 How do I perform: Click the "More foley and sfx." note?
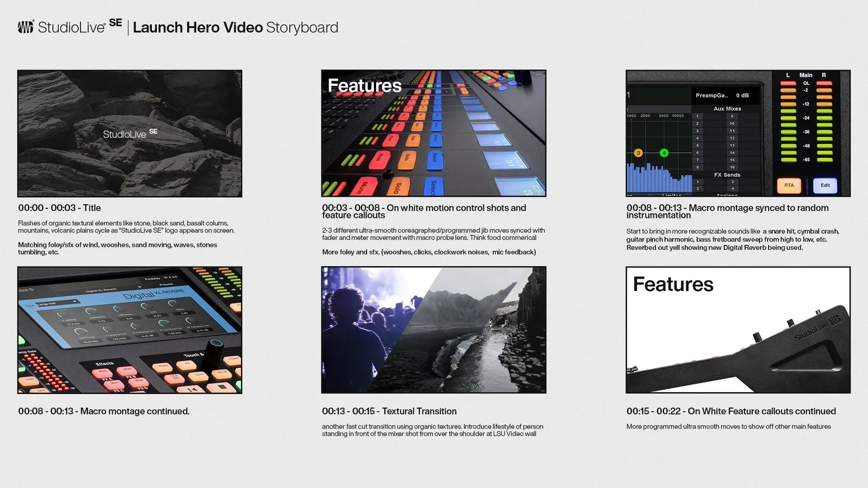(429, 252)
